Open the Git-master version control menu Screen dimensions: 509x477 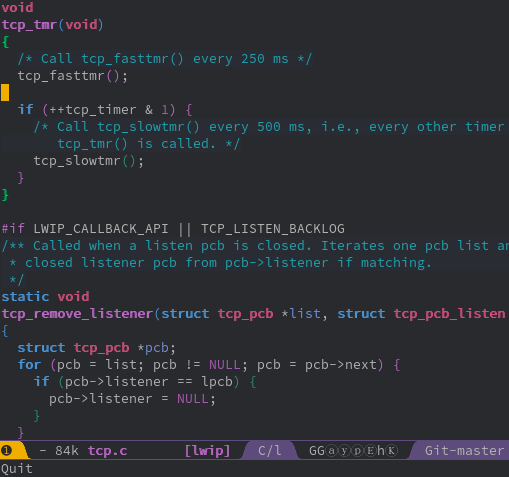pyautogui.click(x=464, y=451)
